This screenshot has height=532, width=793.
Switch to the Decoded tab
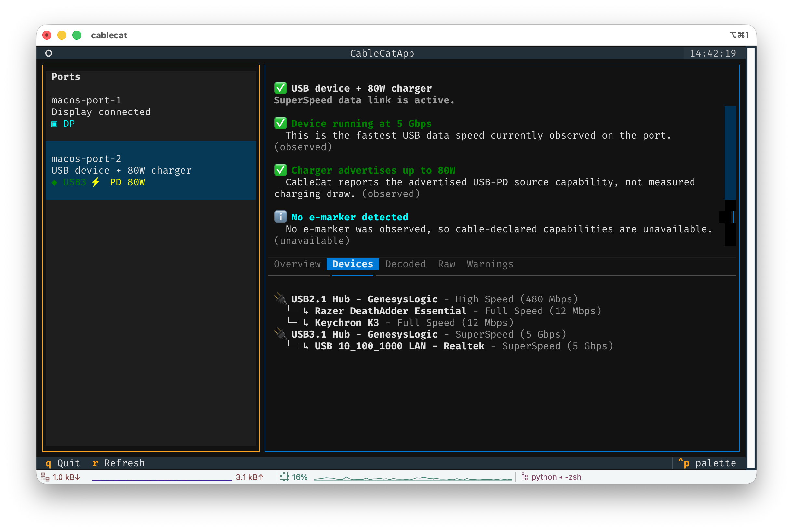click(405, 264)
